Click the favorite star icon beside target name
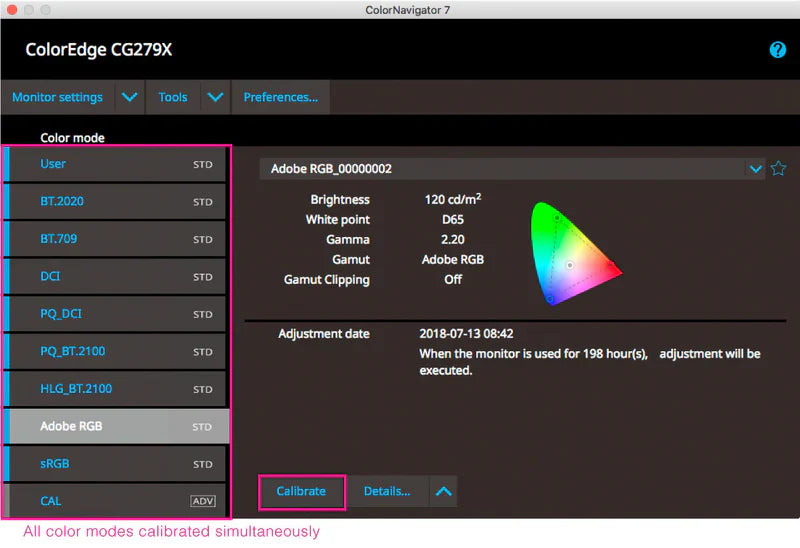800x548 pixels. 778,169
